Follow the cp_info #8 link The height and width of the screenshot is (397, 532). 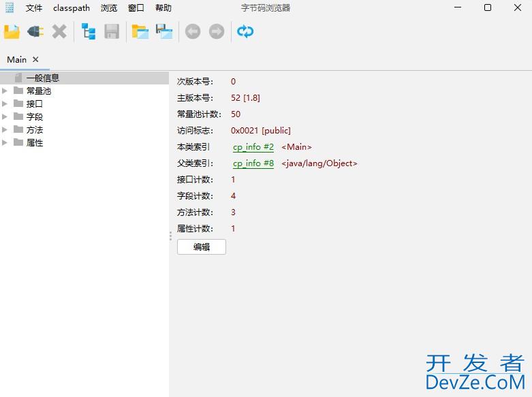tap(253, 163)
